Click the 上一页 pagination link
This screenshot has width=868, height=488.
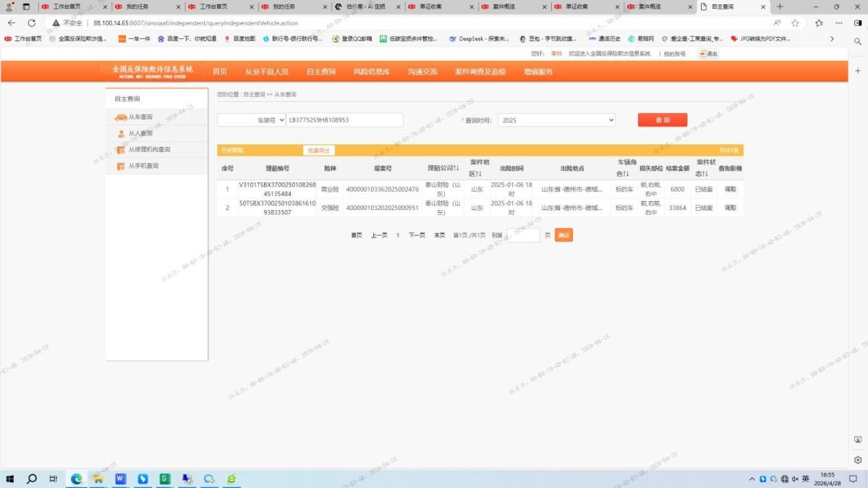click(379, 235)
